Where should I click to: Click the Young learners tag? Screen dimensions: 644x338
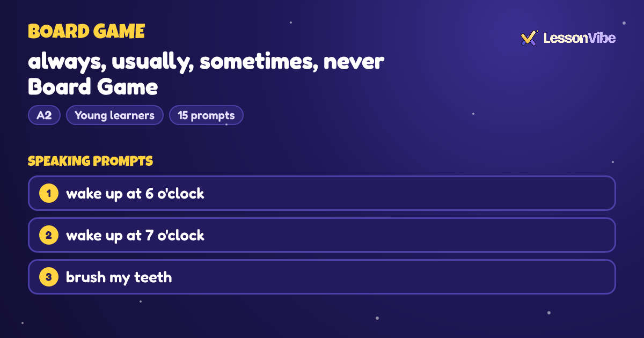115,115
